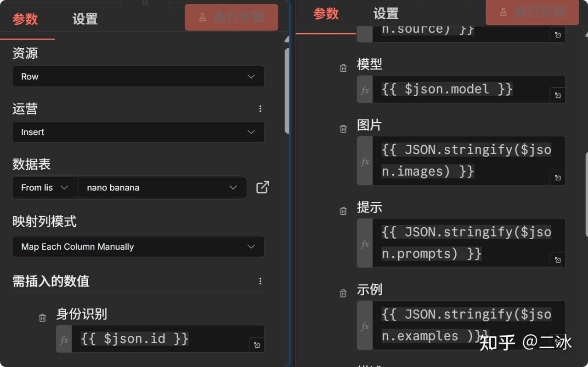Viewport: 588px width, 367px height.
Task: Open nano banana table in new window
Action: [x=262, y=187]
